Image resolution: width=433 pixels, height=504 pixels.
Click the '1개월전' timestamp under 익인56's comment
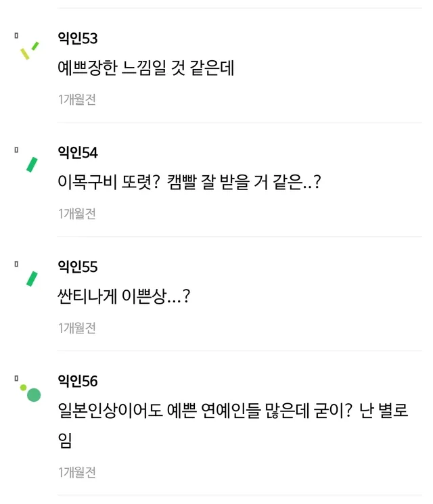[x=76, y=473]
